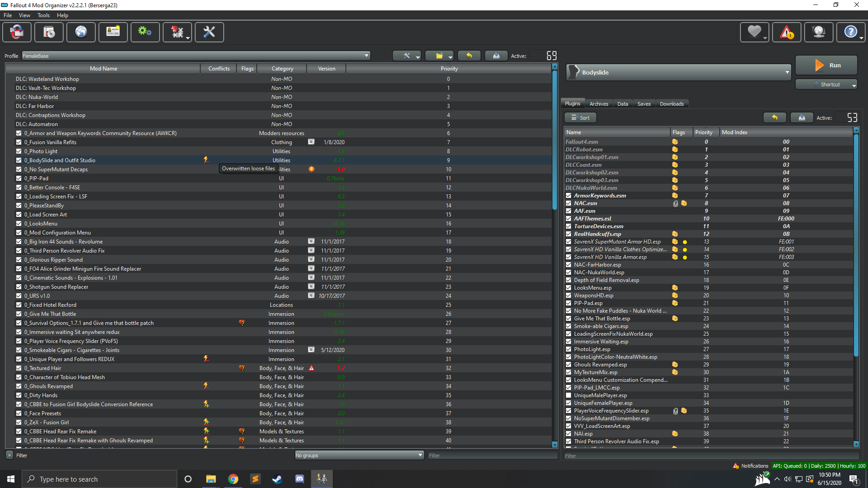This screenshot has width=868, height=488.
Task: Toggle 0_Fixed Hotel Rexford mod checkbox
Action: point(19,305)
